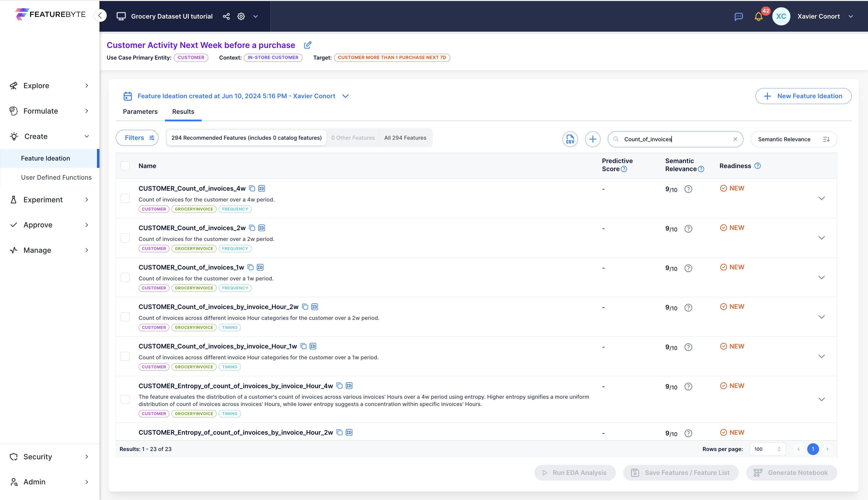Image resolution: width=868 pixels, height=500 pixels.
Task: Open notifications bell with 42 badge
Action: (x=758, y=17)
